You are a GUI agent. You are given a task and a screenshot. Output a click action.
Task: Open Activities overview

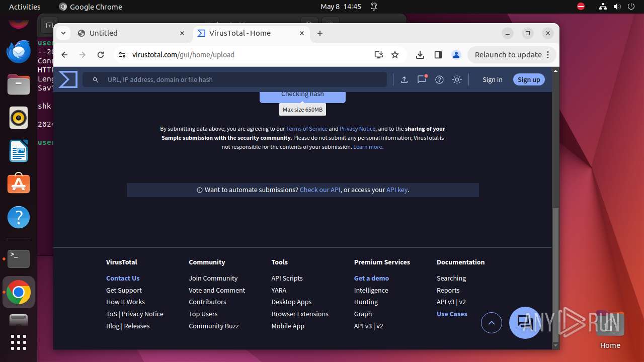point(25,7)
